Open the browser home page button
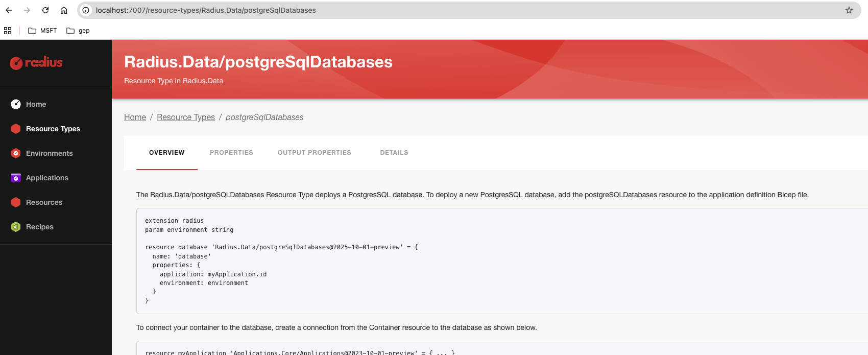 [x=64, y=10]
